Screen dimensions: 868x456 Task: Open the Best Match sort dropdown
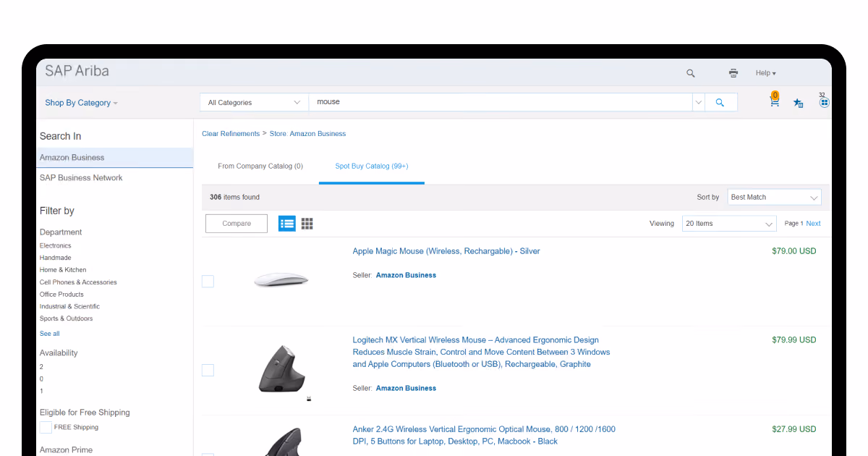pos(775,197)
